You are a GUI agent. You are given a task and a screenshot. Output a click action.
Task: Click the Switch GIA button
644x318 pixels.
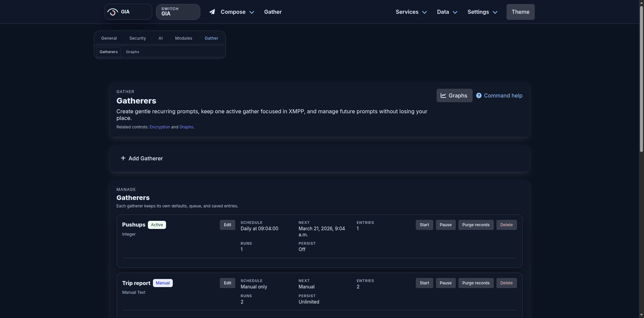[178, 12]
